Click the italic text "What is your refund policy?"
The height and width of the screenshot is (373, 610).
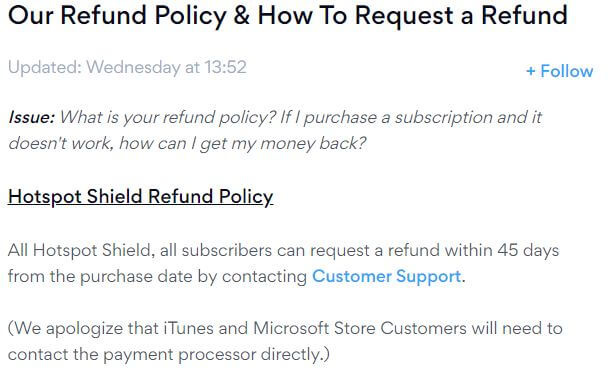(168, 117)
